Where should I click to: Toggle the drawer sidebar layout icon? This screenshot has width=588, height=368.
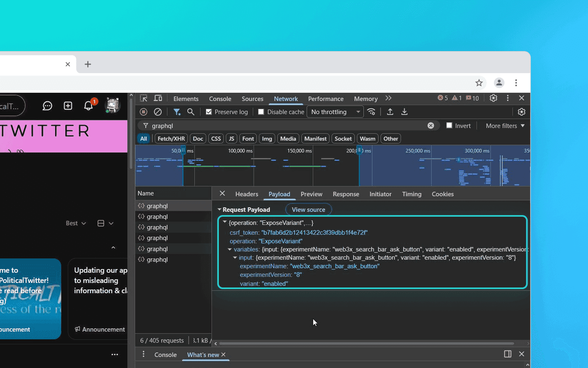click(508, 354)
